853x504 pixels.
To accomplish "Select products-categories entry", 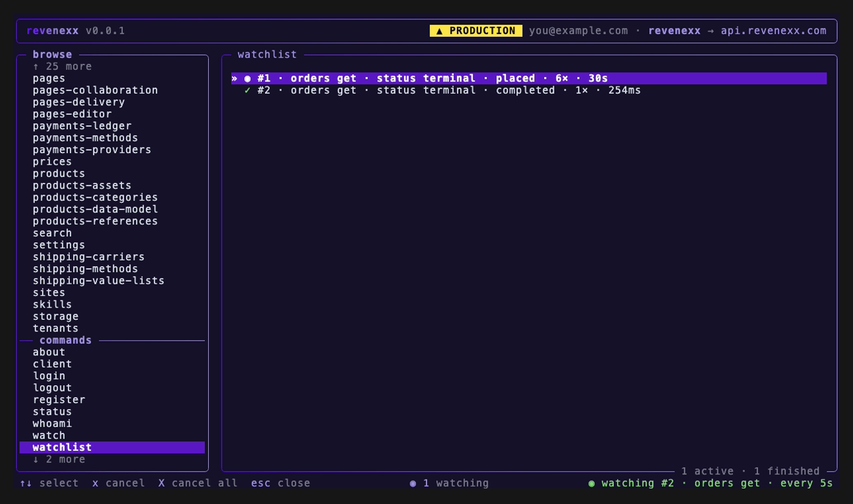I will tap(96, 198).
